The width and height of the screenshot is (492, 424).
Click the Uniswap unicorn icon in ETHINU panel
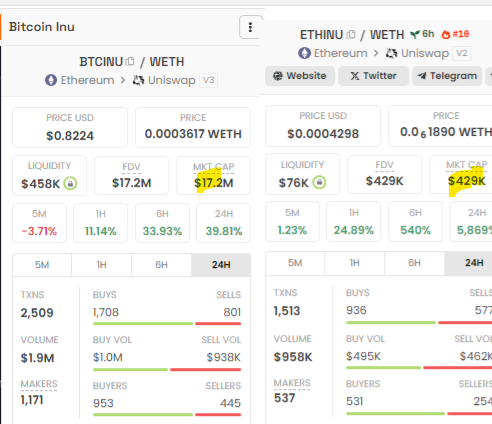click(392, 53)
